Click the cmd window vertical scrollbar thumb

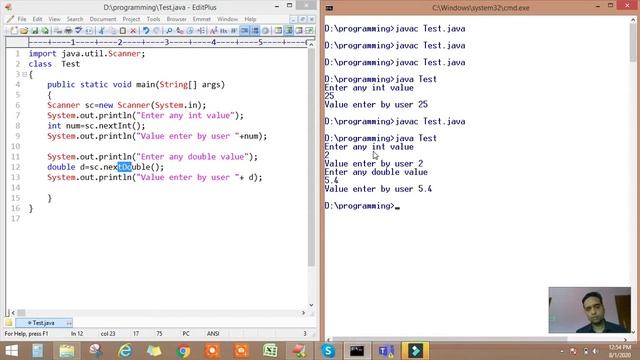pos(633,43)
